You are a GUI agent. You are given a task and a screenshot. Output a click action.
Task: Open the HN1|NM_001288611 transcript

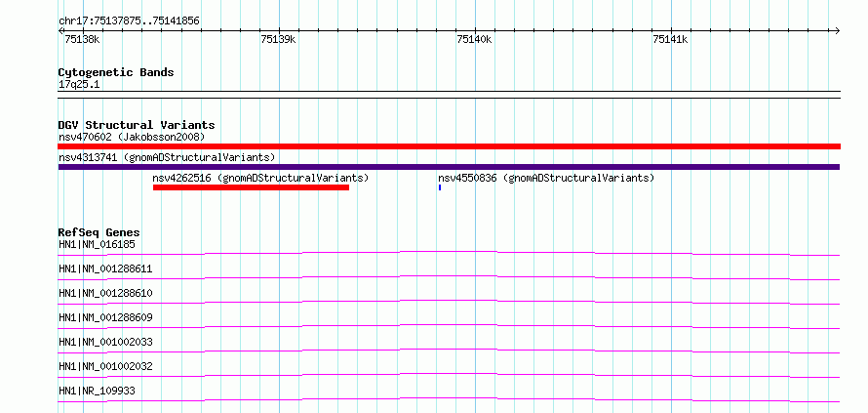[x=105, y=268]
